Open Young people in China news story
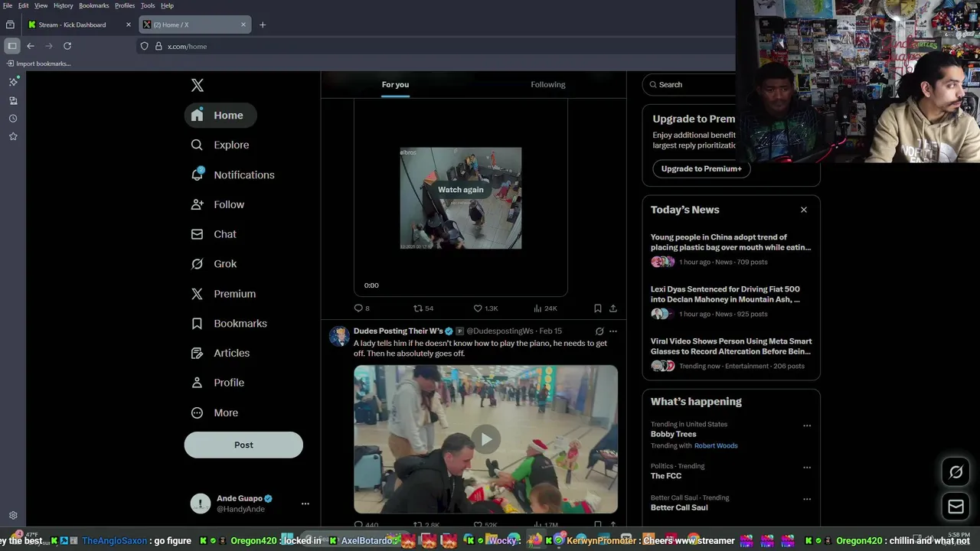Screen dimensions: 980x551 point(730,249)
